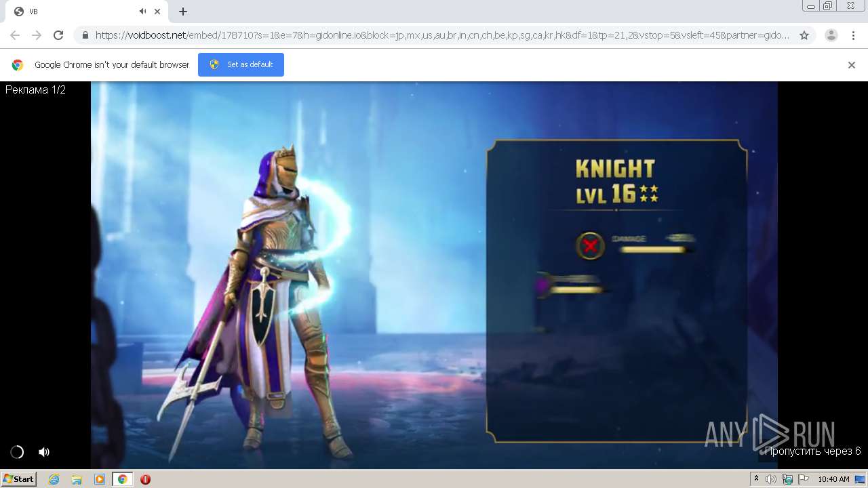Open the Chrome profile avatar menu
Image resolution: width=868 pixels, height=488 pixels.
pyautogui.click(x=831, y=35)
